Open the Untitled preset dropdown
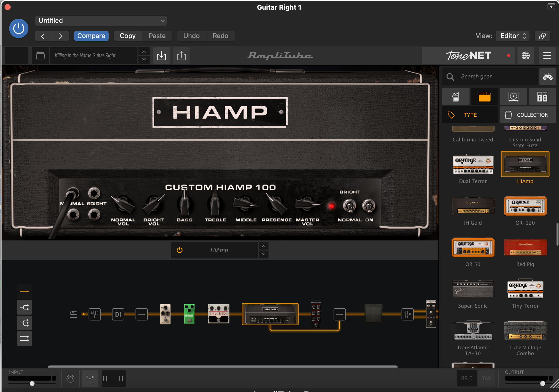The width and height of the screenshot is (559, 392). click(101, 21)
